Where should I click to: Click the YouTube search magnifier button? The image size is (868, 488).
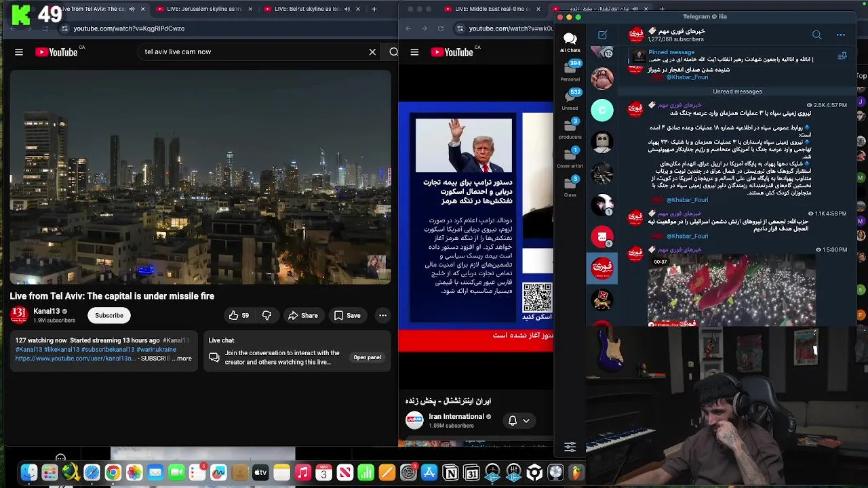coord(393,52)
